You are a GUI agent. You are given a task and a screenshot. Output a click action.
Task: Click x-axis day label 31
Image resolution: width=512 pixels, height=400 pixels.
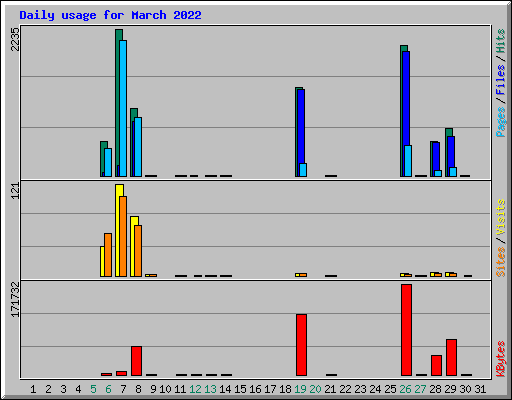click(x=480, y=389)
